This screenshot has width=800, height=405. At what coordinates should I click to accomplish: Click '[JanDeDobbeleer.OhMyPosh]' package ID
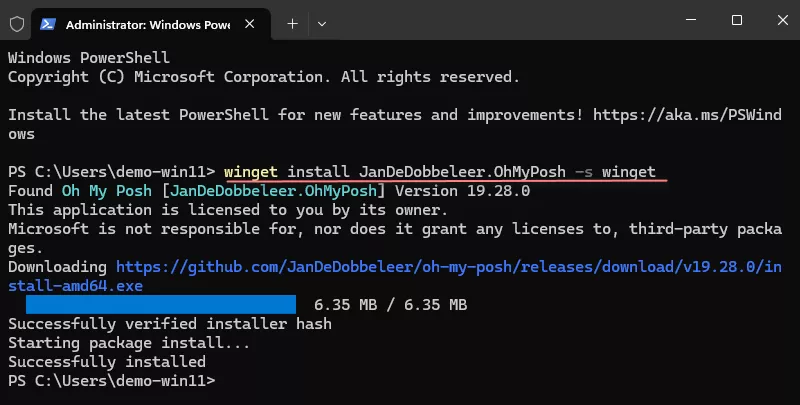pyautogui.click(x=273, y=191)
